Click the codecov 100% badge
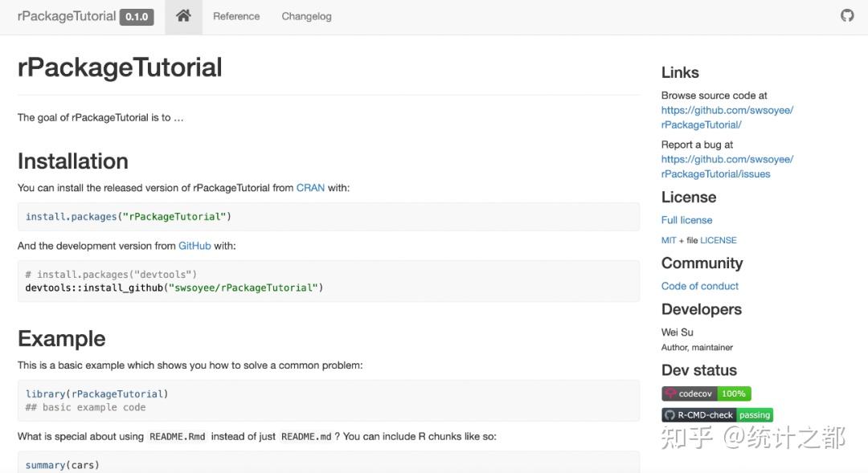 706,393
